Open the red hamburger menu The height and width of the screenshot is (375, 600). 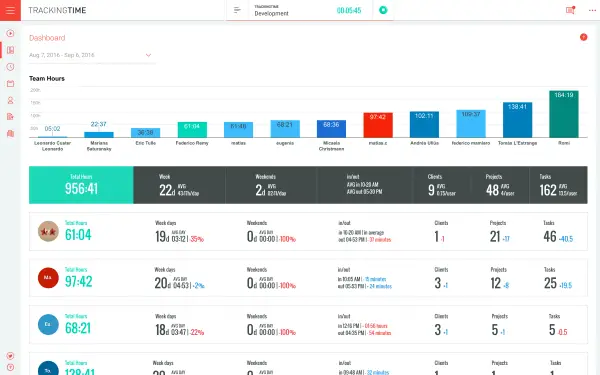click(x=10, y=10)
